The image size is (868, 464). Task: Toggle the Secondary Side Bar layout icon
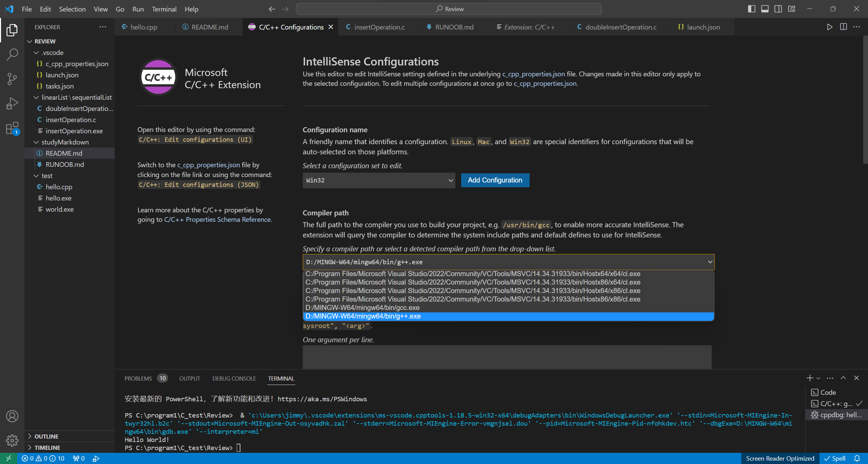tap(778, 9)
